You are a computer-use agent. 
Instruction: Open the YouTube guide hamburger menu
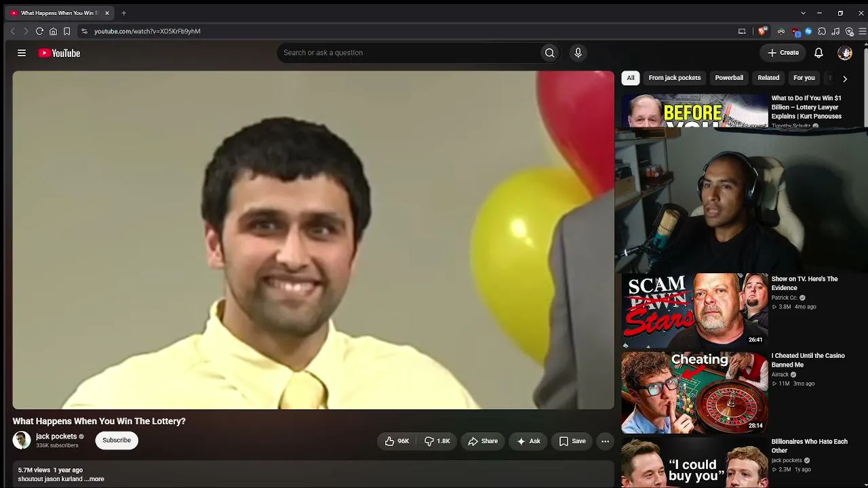(22, 53)
